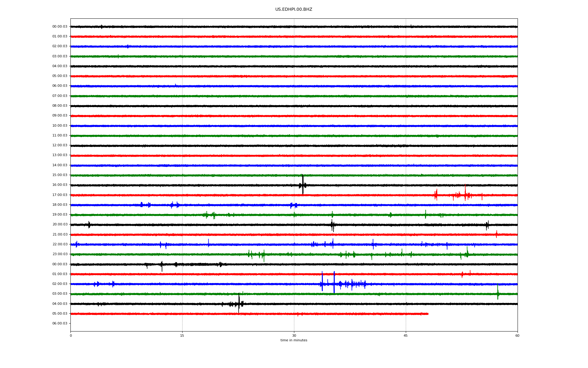Select the 10:00:03 trace time label

point(60,126)
